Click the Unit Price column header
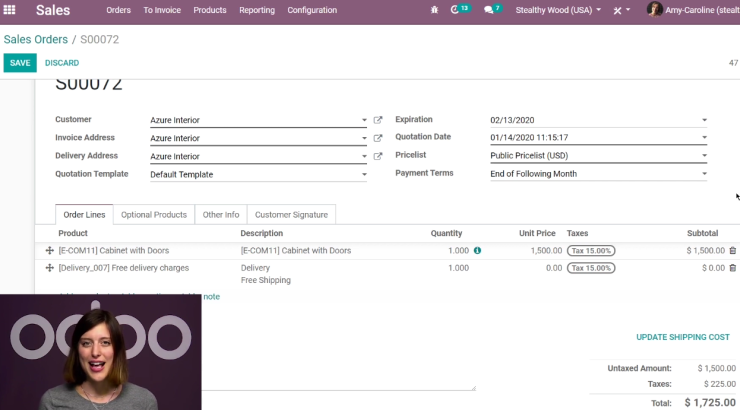The width and height of the screenshot is (740, 410). click(537, 233)
